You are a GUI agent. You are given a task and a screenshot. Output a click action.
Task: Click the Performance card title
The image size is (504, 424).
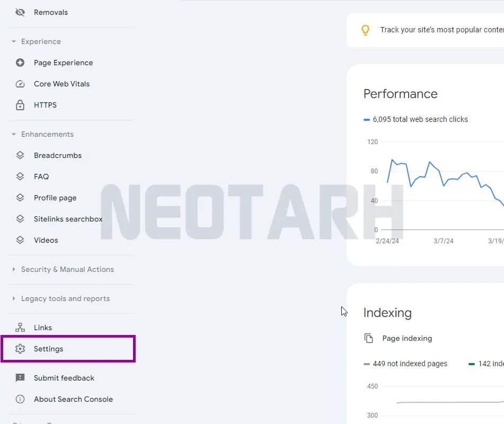pyautogui.click(x=400, y=94)
